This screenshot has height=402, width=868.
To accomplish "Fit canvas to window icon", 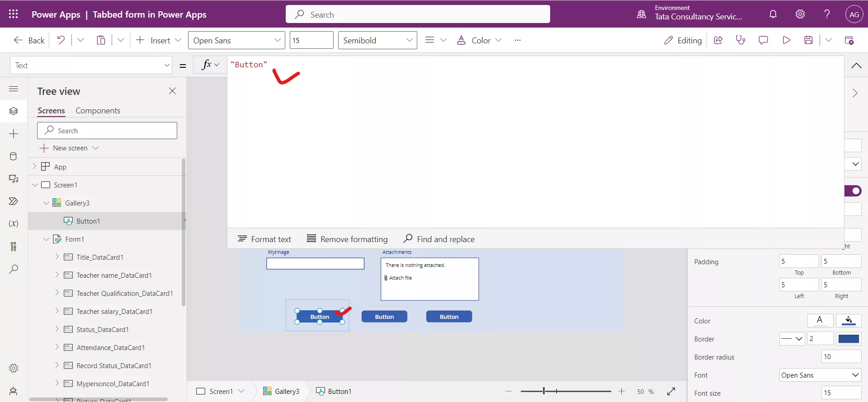I will (x=671, y=391).
